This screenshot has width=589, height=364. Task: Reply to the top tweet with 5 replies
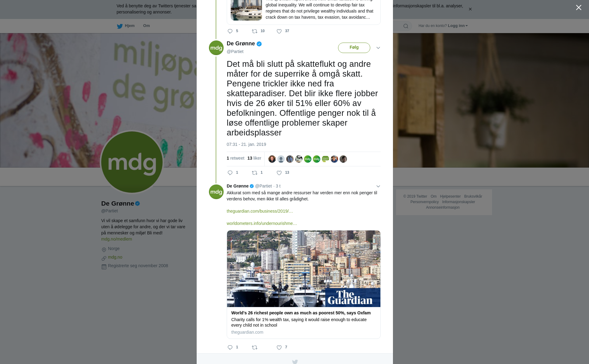pos(230,31)
